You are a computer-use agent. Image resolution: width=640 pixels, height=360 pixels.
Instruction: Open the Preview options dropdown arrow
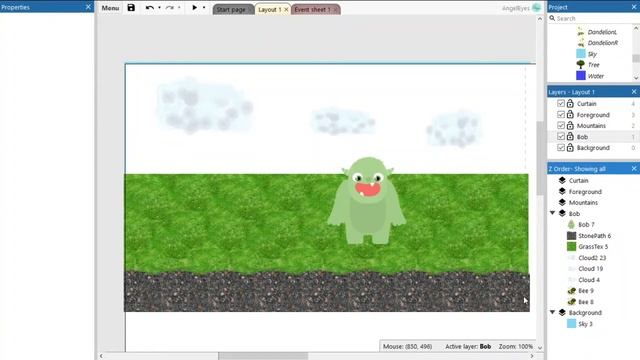click(204, 8)
